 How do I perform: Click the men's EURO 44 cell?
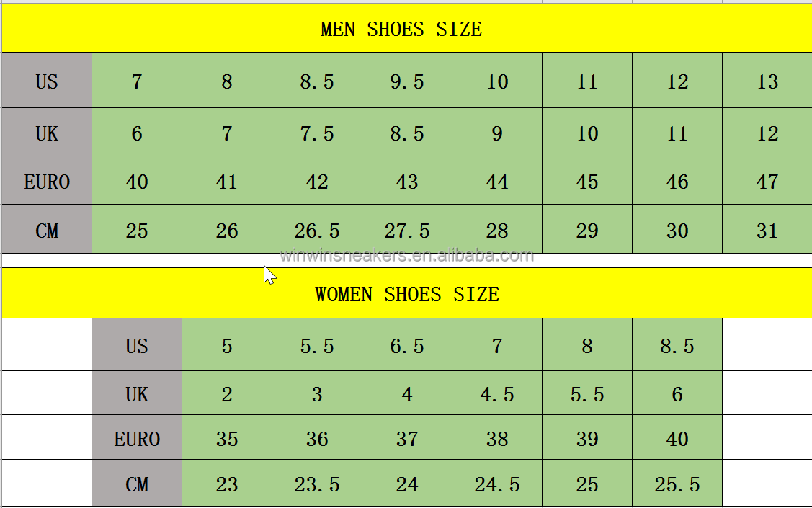click(497, 181)
